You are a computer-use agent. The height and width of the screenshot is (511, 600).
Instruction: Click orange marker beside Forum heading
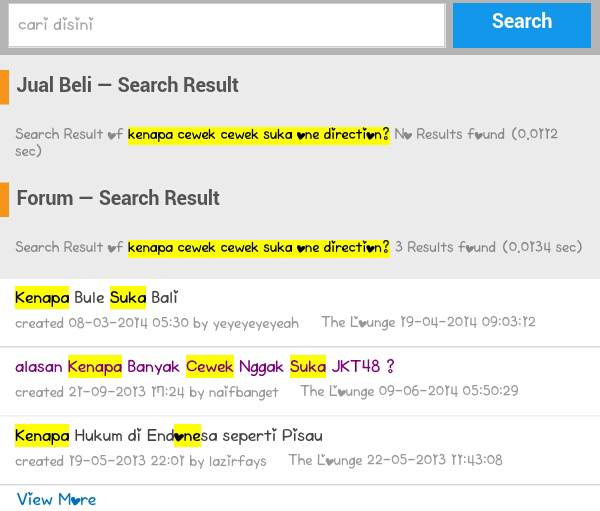[x=4, y=200]
